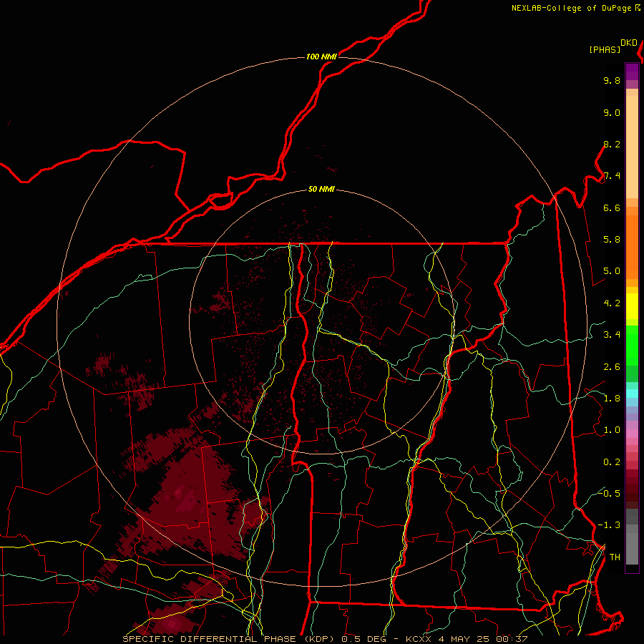Click the 3.4 scale value

pyautogui.click(x=612, y=335)
